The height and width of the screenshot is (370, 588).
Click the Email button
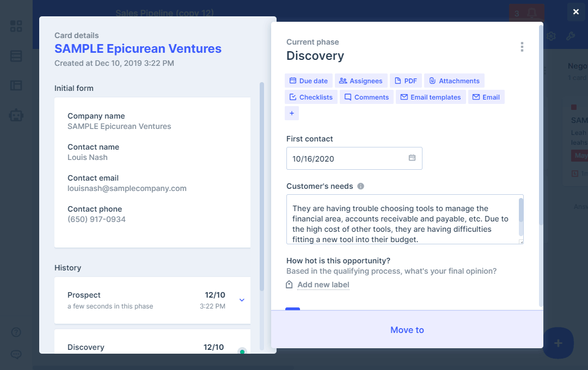(486, 97)
